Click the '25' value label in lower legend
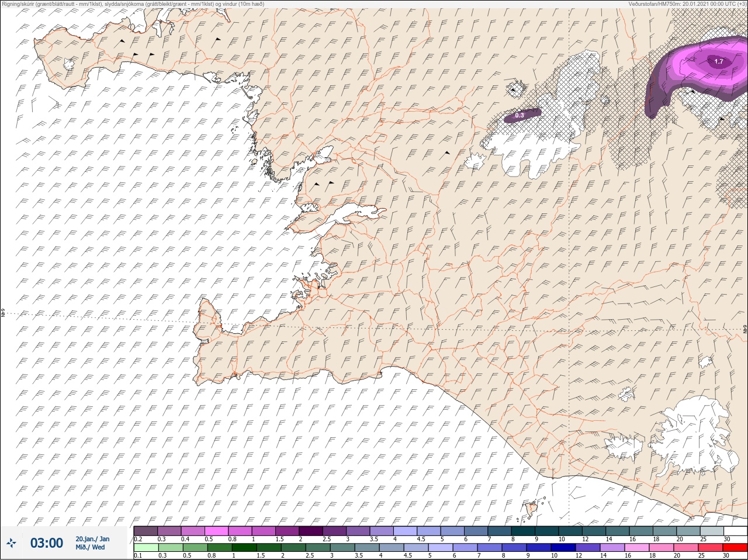This screenshot has width=748, height=560. [x=701, y=555]
